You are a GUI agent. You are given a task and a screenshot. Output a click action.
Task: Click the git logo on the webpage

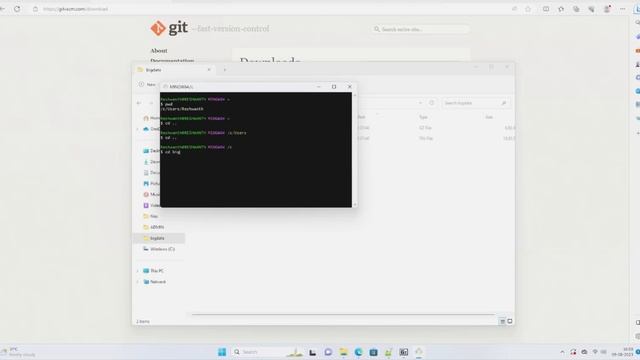coord(169,28)
